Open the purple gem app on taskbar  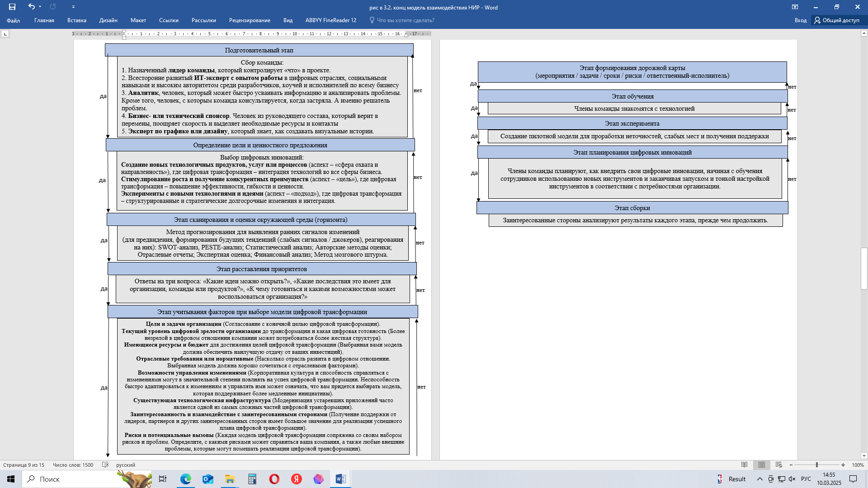[318, 479]
